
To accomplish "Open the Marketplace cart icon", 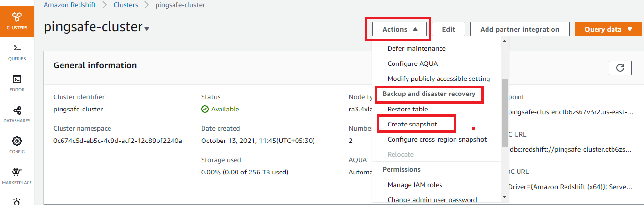I will (x=17, y=173).
